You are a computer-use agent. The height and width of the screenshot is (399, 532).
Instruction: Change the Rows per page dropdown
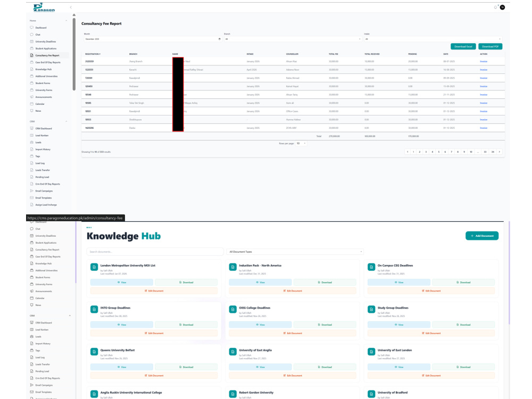coord(301,144)
